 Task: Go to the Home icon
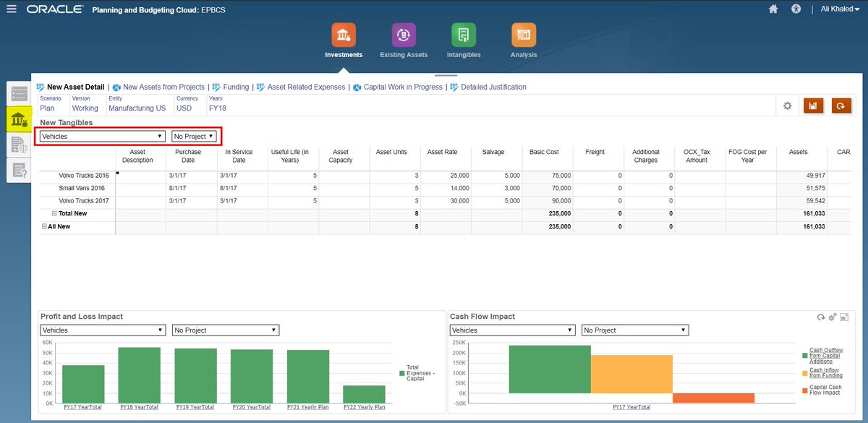(x=773, y=9)
